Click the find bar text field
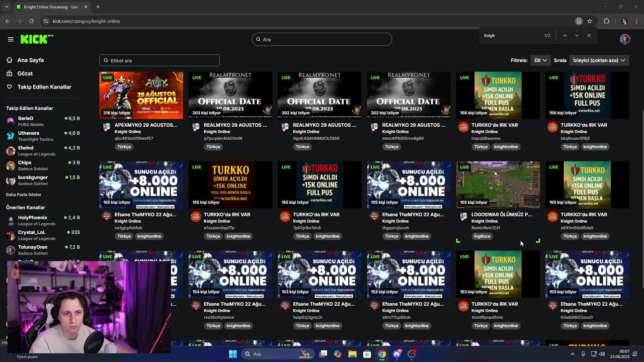644x362 pixels. coord(511,36)
